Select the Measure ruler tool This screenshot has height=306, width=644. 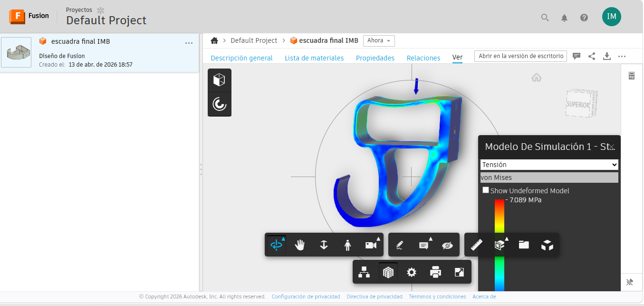tap(476, 245)
